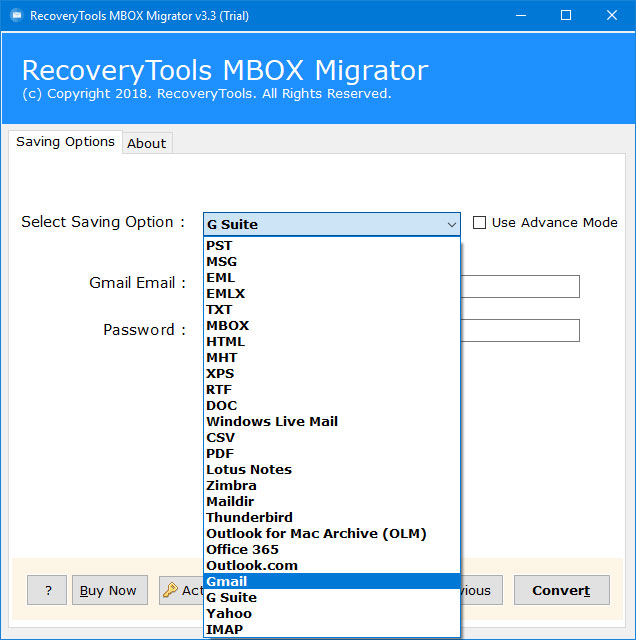Select Lotus Notes option
Screen dimensions: 636x640
point(332,469)
